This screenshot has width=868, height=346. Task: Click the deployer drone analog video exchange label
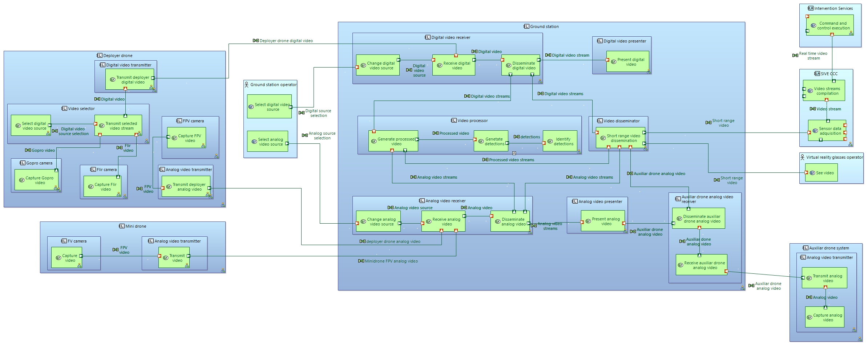click(x=393, y=241)
